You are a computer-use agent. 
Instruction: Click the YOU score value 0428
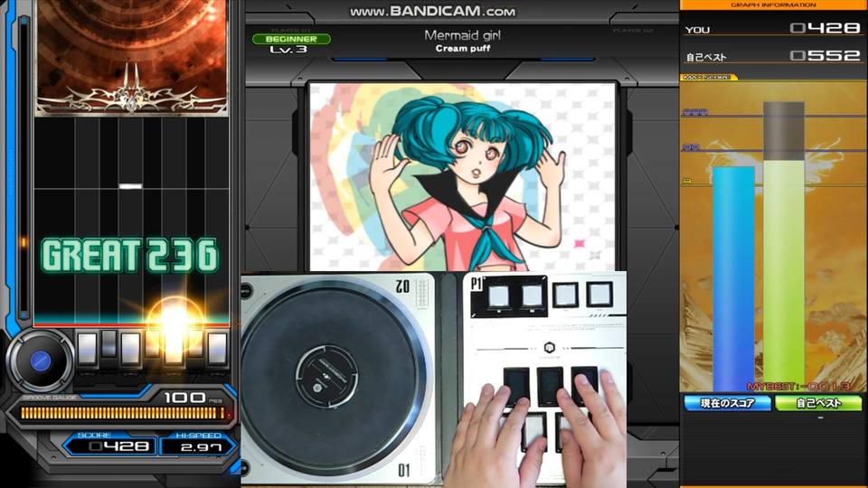coord(825,28)
